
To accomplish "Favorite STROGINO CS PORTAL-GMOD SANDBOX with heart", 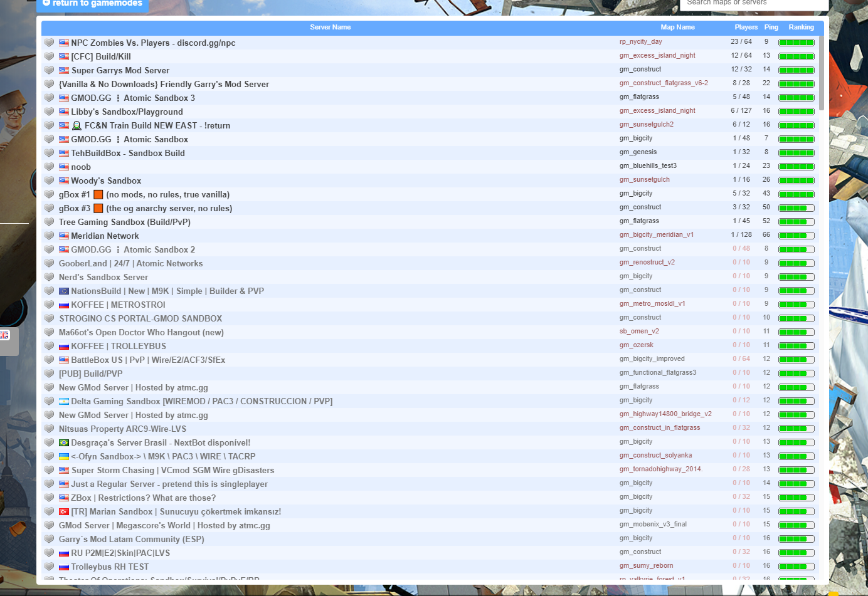I will [49, 318].
